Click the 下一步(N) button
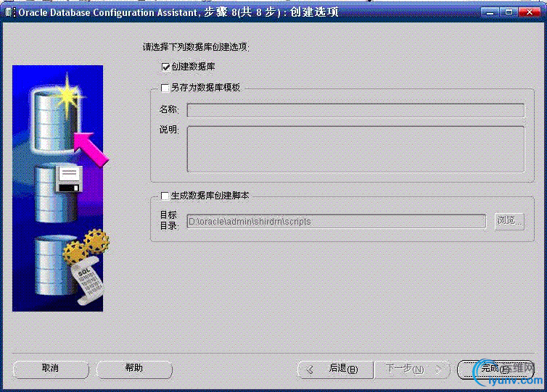The height and width of the screenshot is (392, 547). (412, 370)
